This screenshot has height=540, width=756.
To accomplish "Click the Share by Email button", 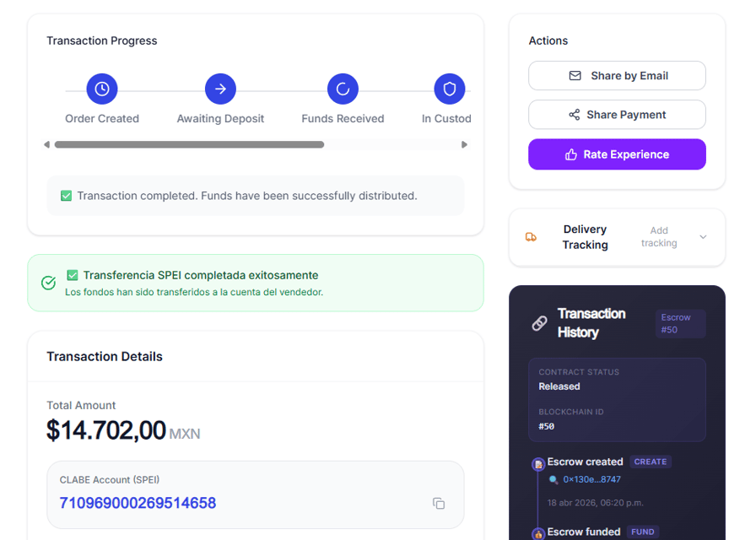I will pyautogui.click(x=617, y=76).
